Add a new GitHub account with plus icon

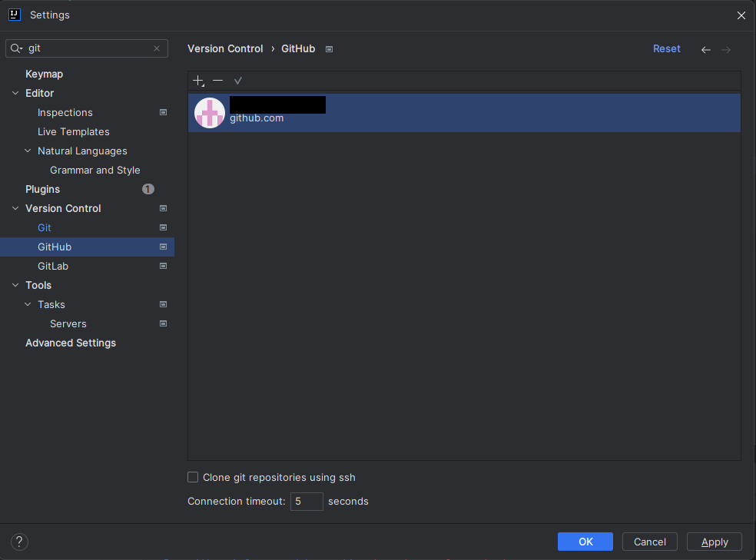(x=198, y=81)
